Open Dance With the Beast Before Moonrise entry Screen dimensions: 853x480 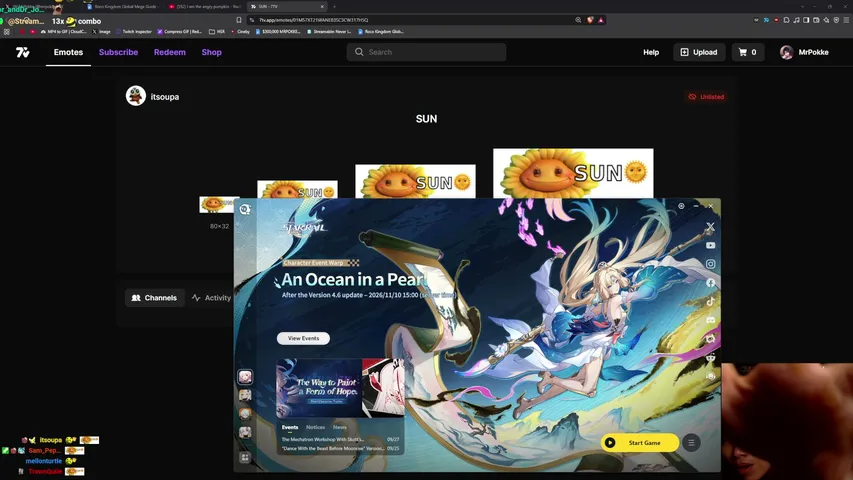click(x=340, y=448)
